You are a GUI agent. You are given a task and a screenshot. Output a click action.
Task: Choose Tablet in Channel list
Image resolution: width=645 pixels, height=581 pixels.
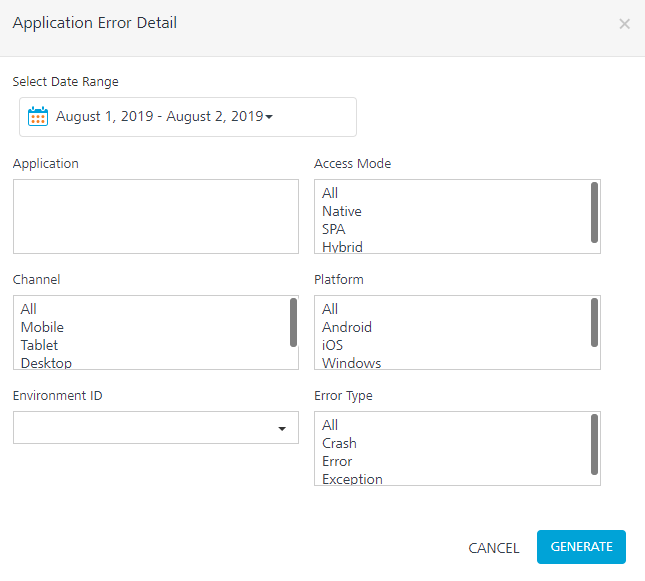pyautogui.click(x=39, y=345)
